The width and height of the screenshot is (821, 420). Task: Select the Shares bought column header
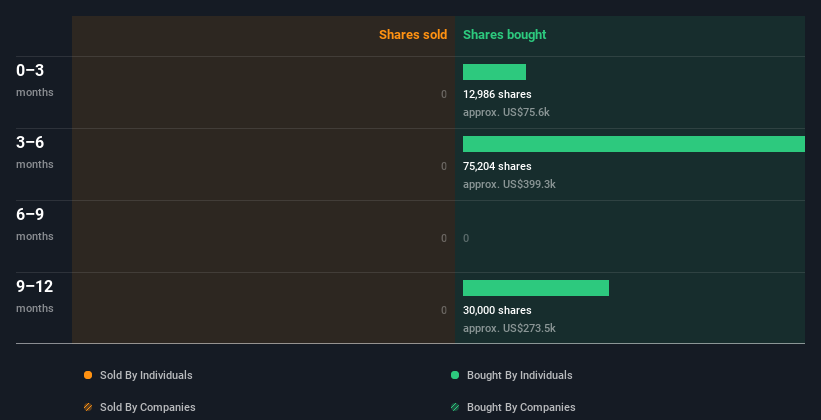pos(504,35)
